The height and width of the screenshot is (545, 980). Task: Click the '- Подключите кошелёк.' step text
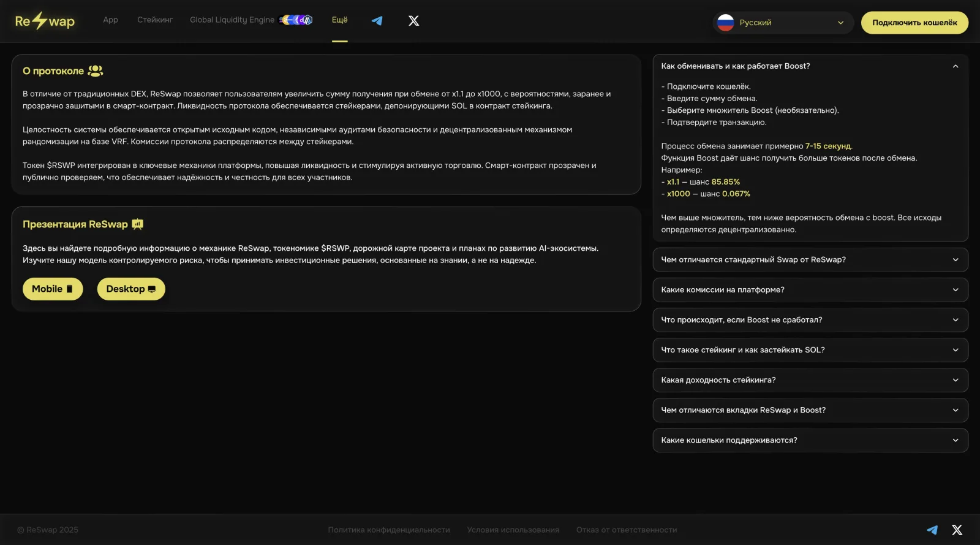pyautogui.click(x=706, y=86)
